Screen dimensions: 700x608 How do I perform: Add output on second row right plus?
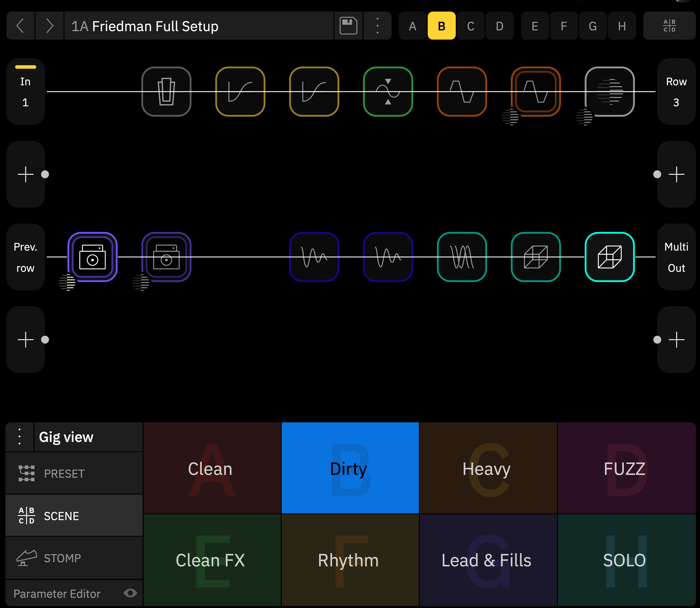tap(676, 174)
